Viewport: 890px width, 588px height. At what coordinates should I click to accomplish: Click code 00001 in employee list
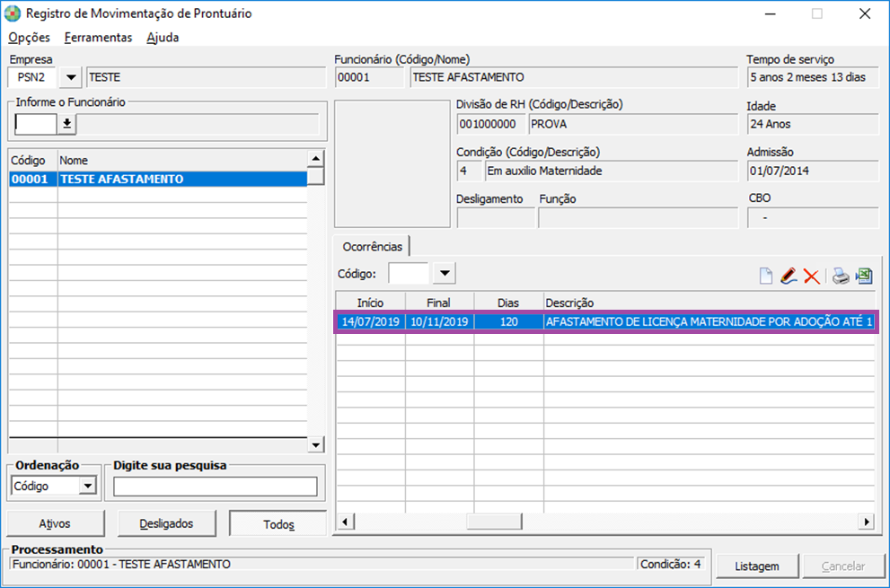(30, 179)
